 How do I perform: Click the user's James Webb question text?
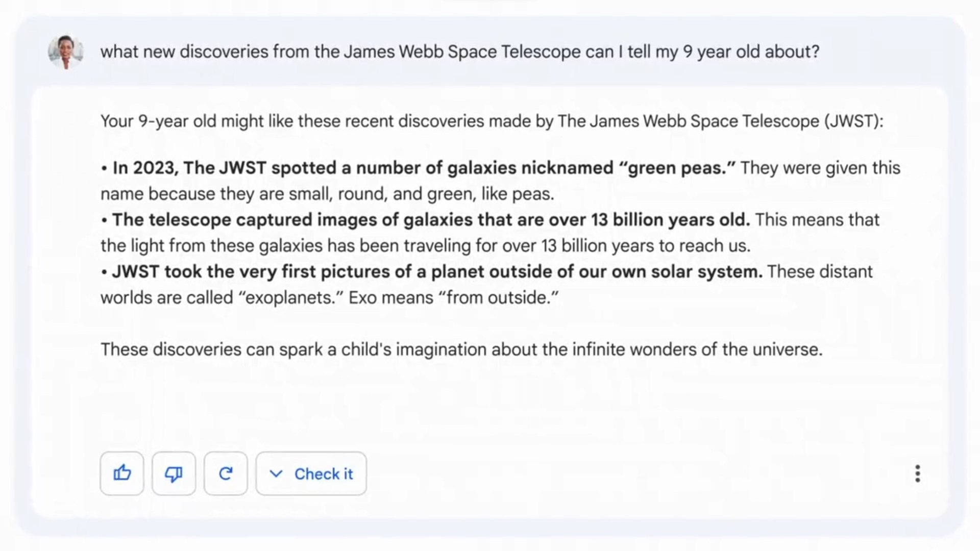(x=459, y=52)
